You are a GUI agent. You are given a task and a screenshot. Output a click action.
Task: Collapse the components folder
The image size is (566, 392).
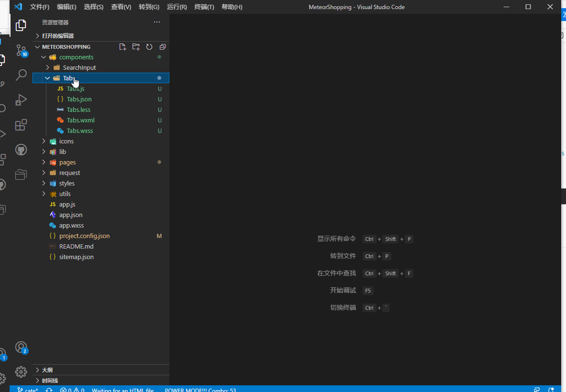pyautogui.click(x=100, y=57)
